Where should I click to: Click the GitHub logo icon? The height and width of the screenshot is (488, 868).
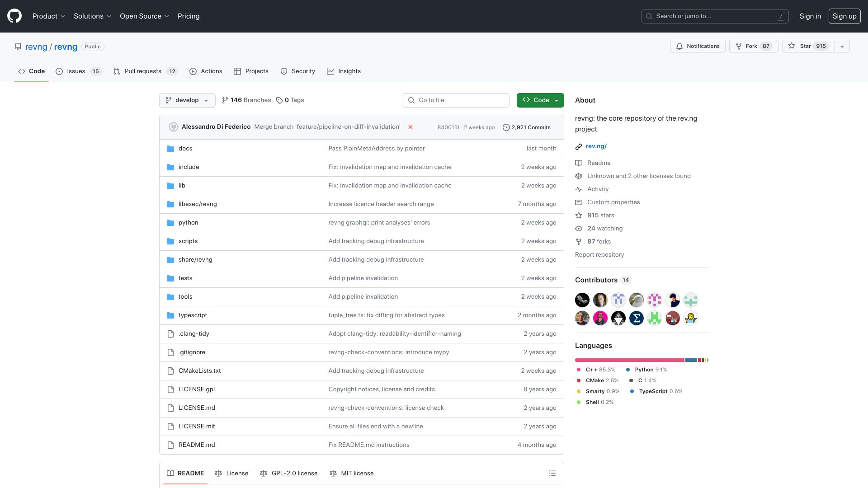point(14,16)
